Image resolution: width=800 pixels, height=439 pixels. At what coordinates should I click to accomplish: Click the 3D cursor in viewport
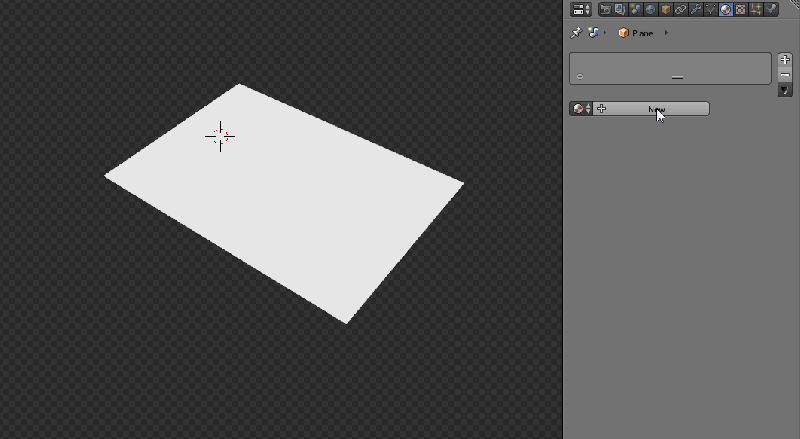pyautogui.click(x=220, y=136)
